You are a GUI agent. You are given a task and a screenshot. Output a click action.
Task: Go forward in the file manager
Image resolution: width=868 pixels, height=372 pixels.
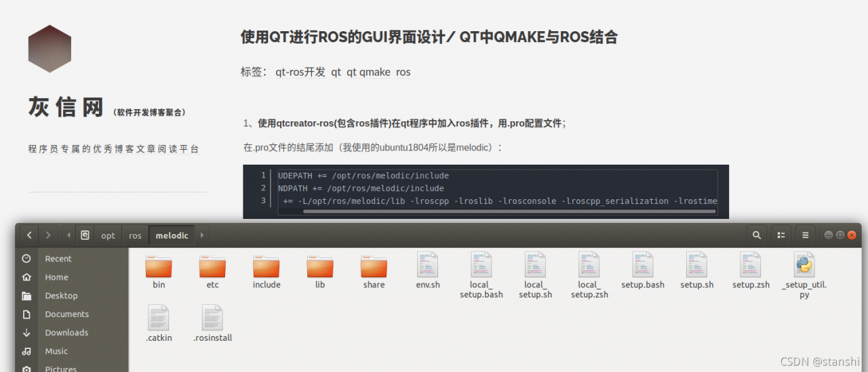(47, 235)
